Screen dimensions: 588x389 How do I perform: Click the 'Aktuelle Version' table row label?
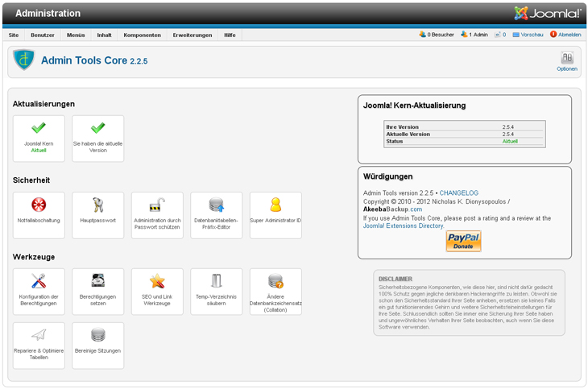point(408,134)
